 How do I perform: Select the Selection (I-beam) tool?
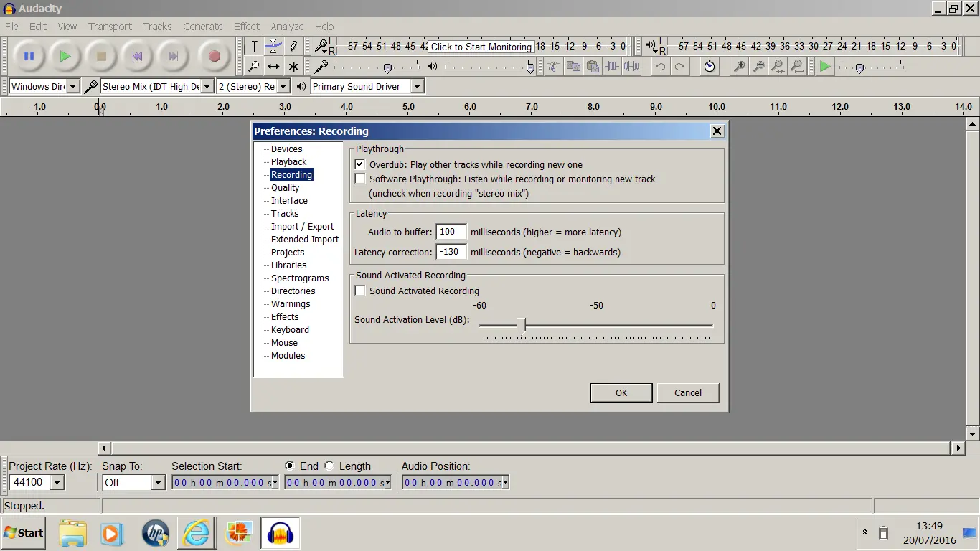coord(254,47)
